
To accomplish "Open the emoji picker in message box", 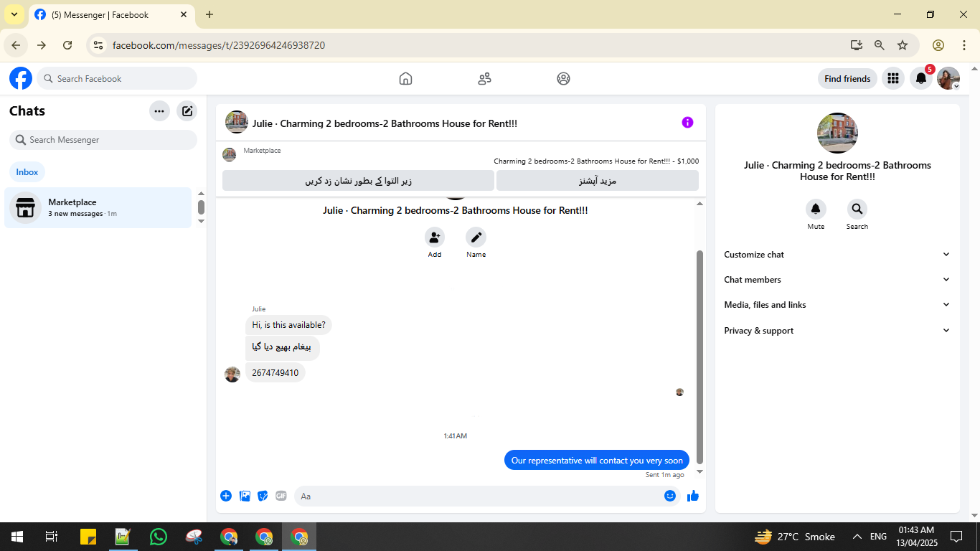I will coord(670,496).
